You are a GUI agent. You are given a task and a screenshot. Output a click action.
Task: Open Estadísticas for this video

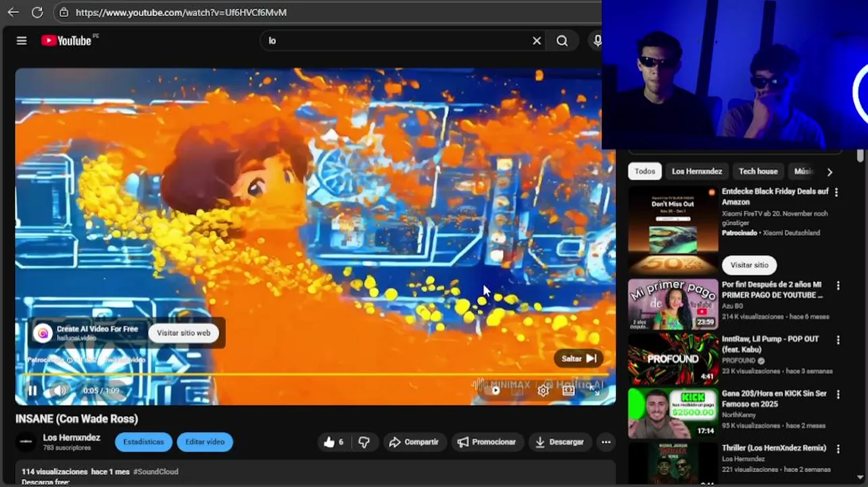coord(143,442)
